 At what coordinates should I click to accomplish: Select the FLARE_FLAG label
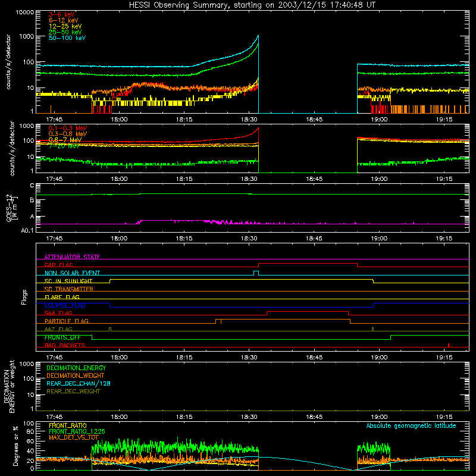[x=62, y=297]
